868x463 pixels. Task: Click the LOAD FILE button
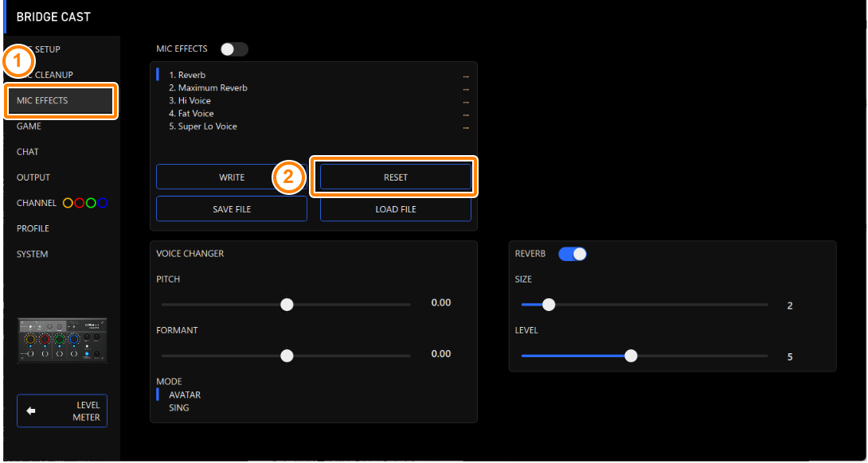pos(395,209)
